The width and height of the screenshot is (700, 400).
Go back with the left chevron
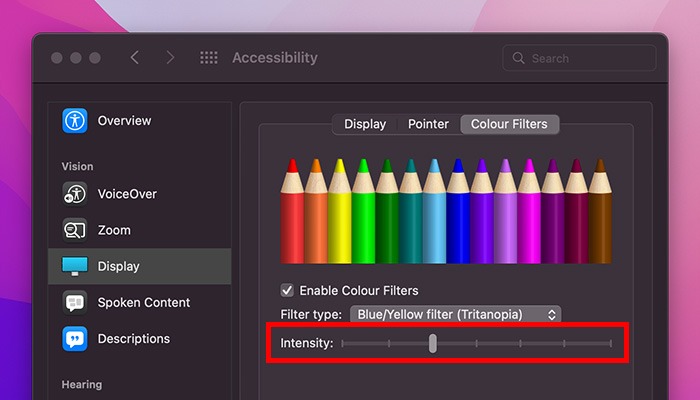pos(134,58)
